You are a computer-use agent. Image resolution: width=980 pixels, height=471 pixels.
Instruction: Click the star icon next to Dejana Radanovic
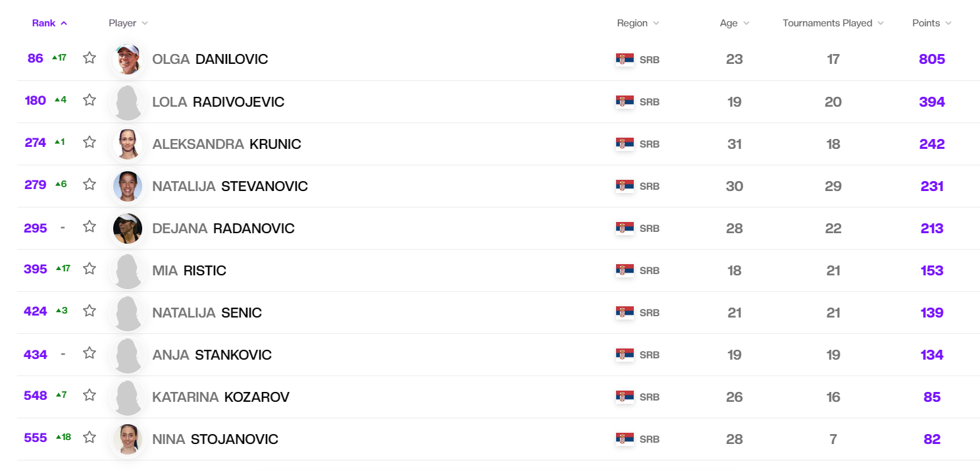click(x=90, y=227)
